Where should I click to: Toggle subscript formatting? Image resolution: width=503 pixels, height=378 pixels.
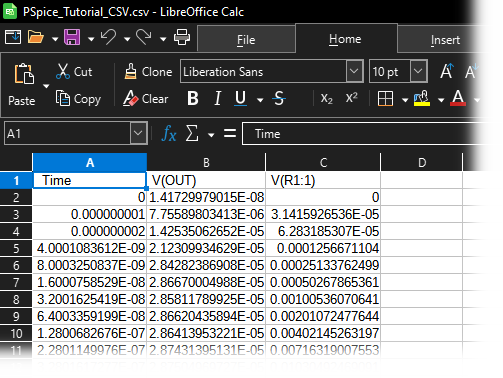(x=327, y=99)
